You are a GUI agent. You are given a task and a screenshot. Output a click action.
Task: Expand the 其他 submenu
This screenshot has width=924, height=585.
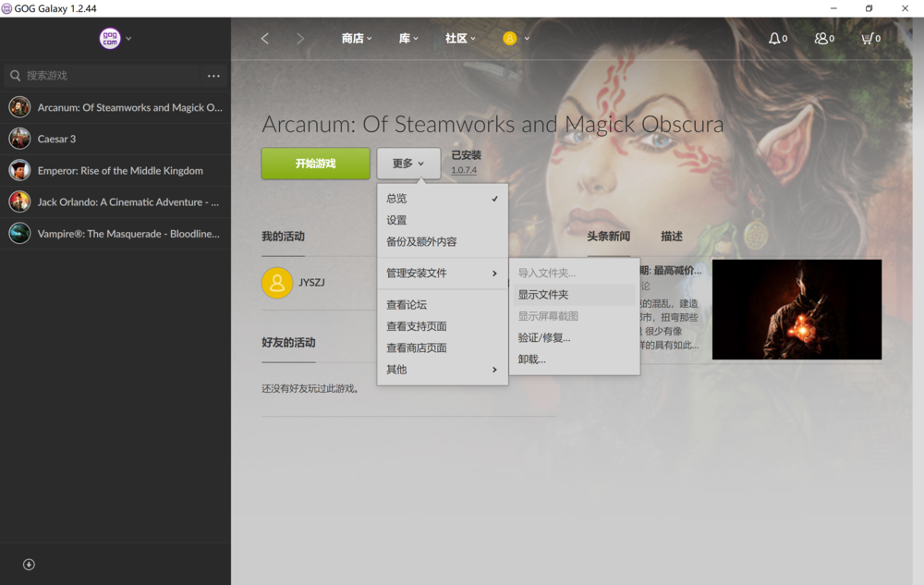(443, 370)
